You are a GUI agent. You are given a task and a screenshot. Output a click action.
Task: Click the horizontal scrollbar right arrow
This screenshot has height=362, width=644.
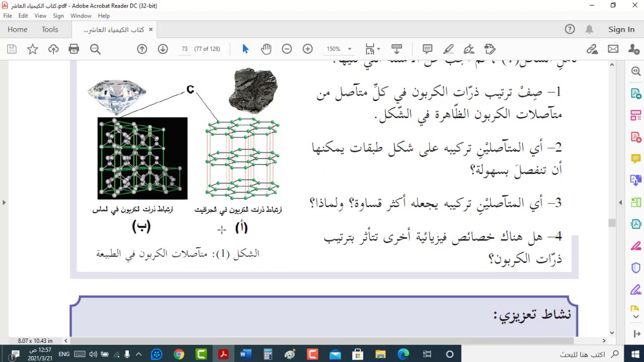(x=604, y=341)
